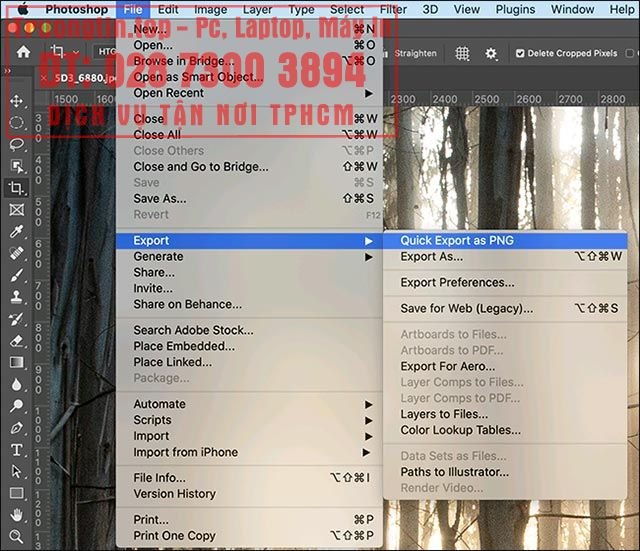This screenshot has width=640, height=551.
Task: Toggle Delete Cropped Pixels checkbox
Action: click(520, 53)
